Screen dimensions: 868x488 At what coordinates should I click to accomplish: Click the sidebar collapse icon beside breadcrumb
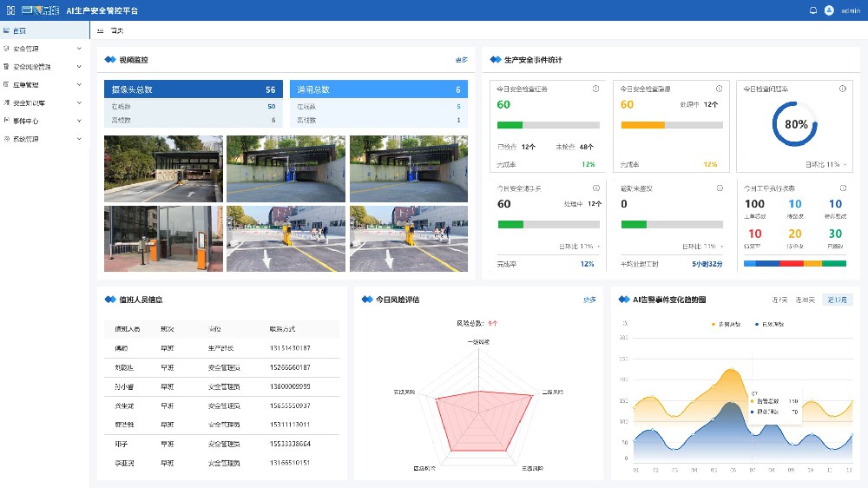tap(101, 30)
